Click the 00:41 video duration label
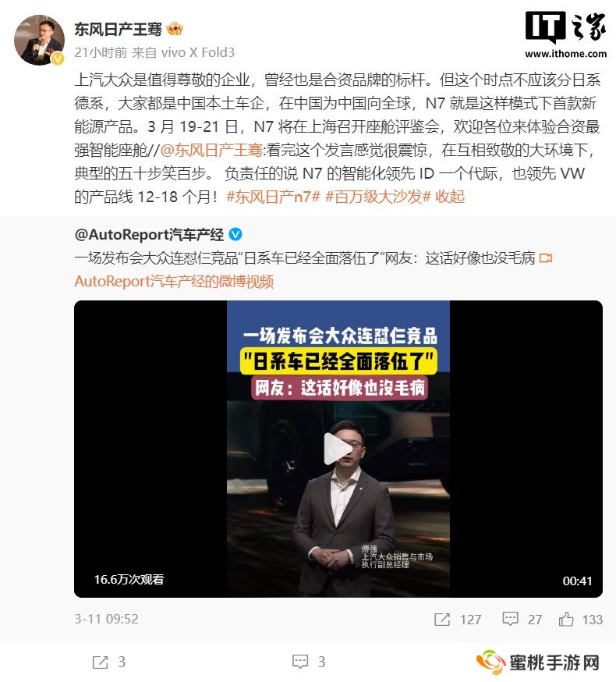The image size is (616, 682). click(577, 581)
